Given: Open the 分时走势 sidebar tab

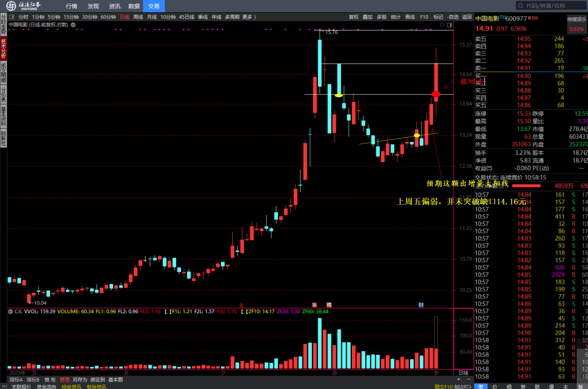Looking at the screenshot, I should click(x=3, y=24).
